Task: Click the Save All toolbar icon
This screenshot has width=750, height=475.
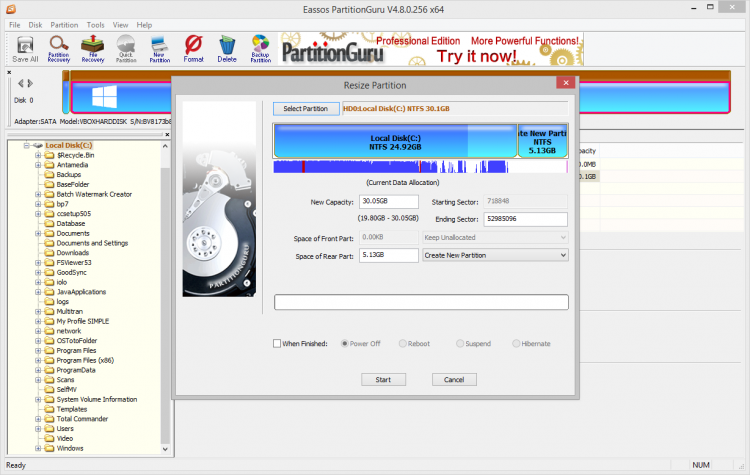Action: 25,49
